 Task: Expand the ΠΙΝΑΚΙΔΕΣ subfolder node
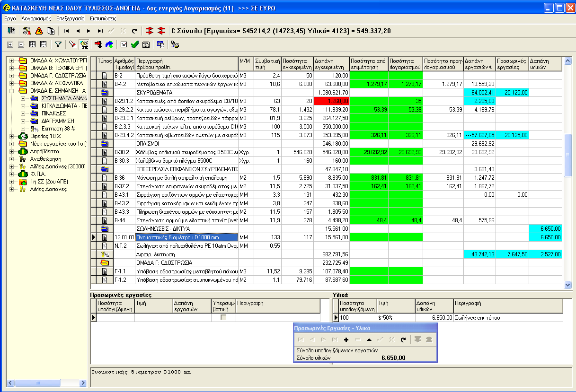(23, 113)
